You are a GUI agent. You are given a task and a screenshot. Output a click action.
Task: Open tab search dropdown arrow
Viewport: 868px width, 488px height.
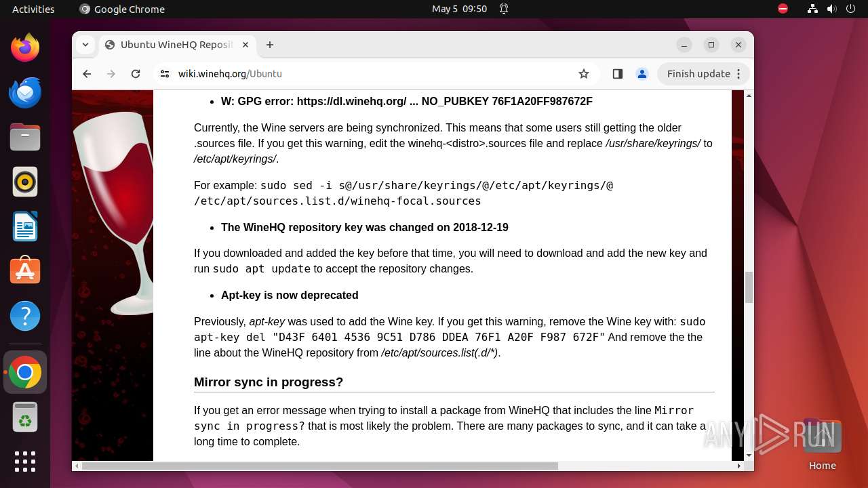pyautogui.click(x=85, y=45)
